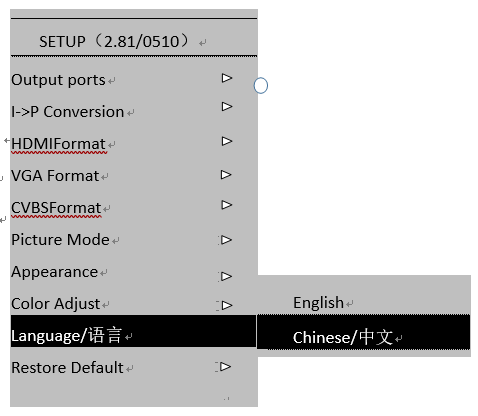
Task: Open the Picture Mode item
Action: coord(60,240)
